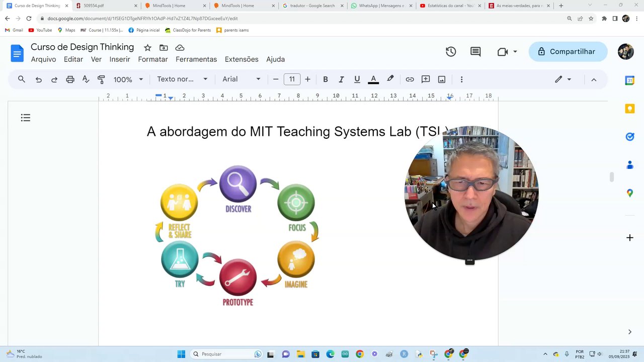Click the Docs toolbar search magnifier
Screen dimensions: 644x362
22,79
